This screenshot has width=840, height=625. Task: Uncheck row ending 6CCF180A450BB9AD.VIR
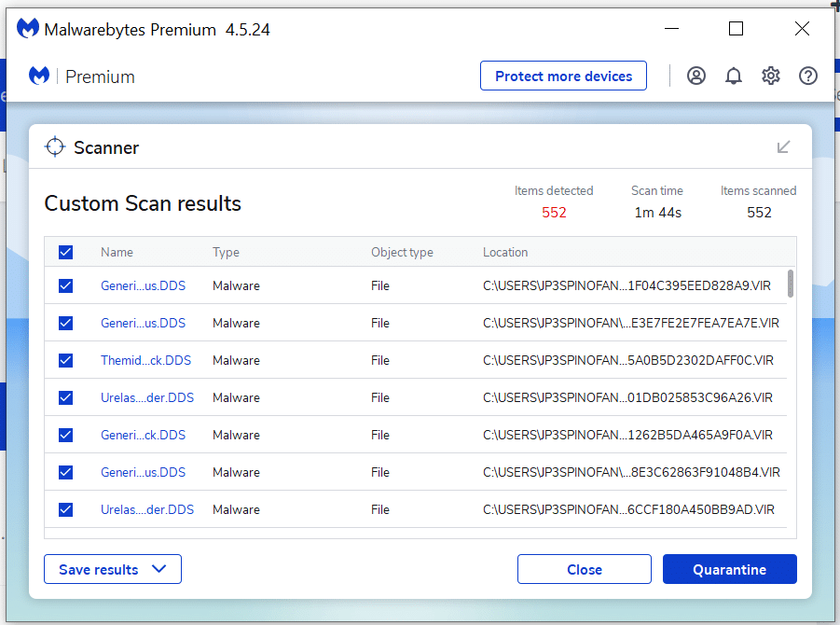pos(66,509)
